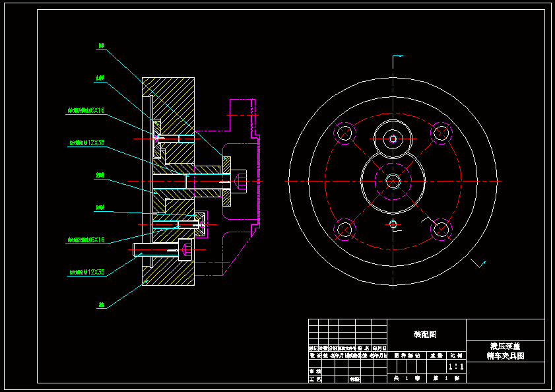Select the bottommost M12X35 bolt callout
The width and height of the screenshot is (555, 392).
[87, 272]
